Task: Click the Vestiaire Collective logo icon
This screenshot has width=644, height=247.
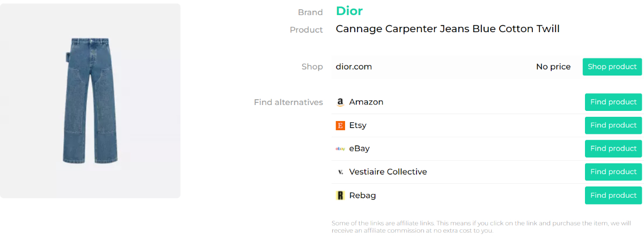Action: pyautogui.click(x=340, y=172)
